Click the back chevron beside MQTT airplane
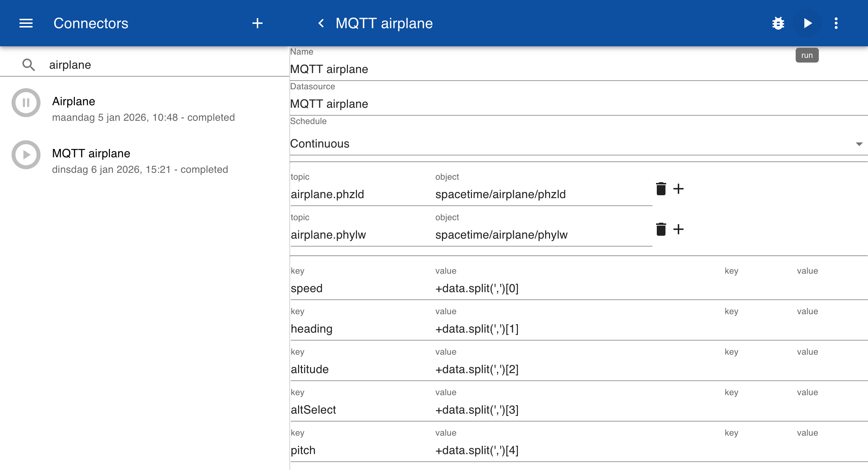Image resolution: width=868 pixels, height=470 pixels. coord(321,23)
